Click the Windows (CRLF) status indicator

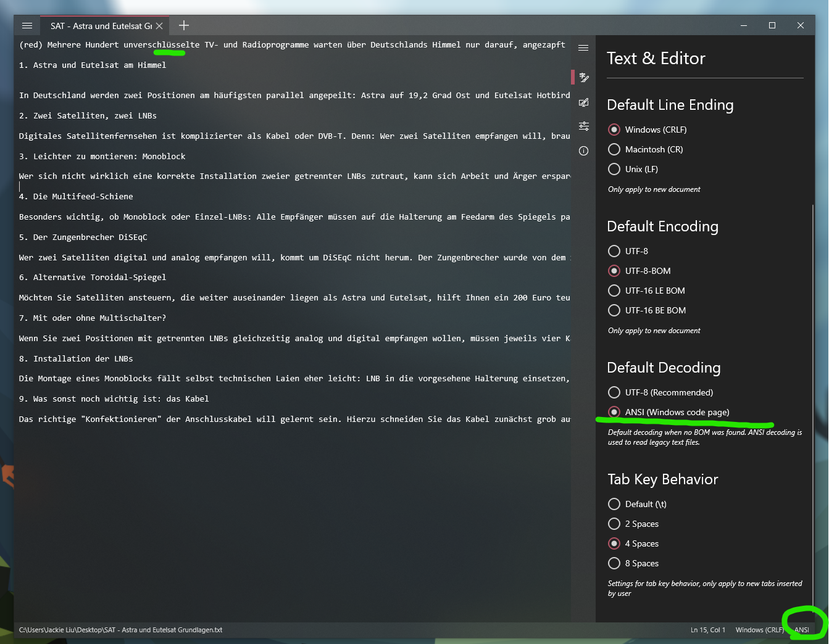pos(759,630)
